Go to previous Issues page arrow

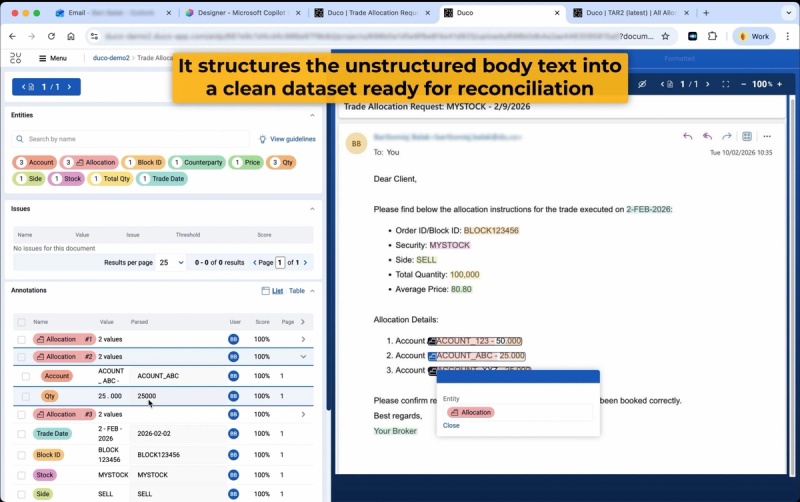click(x=255, y=262)
